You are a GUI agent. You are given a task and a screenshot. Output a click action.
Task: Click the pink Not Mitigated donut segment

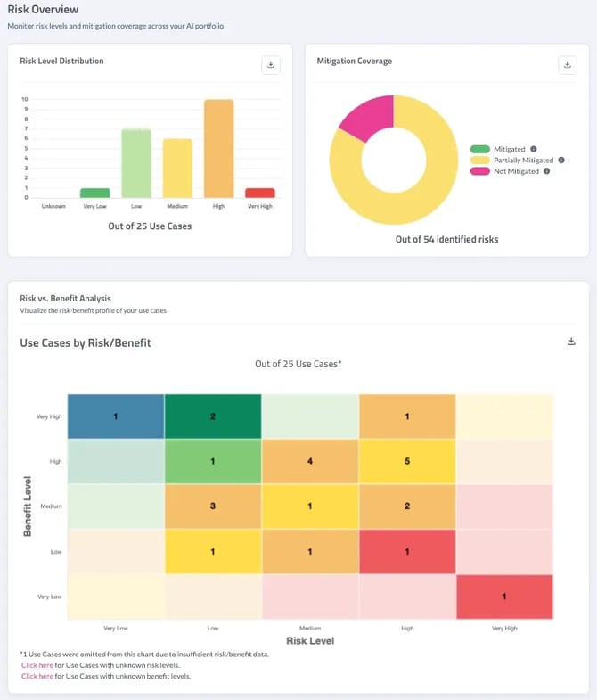coord(371,116)
